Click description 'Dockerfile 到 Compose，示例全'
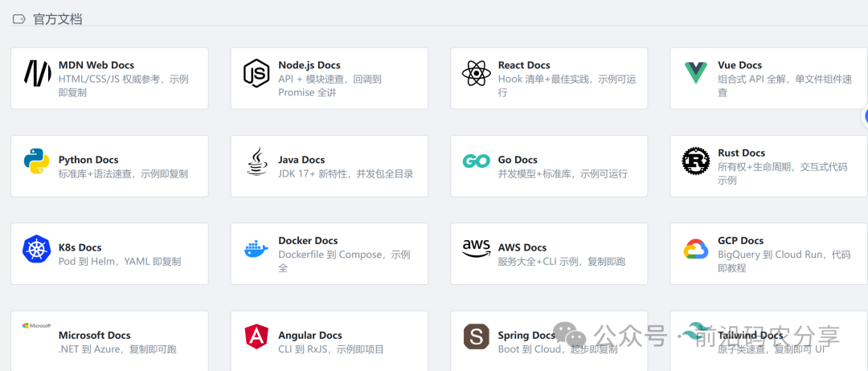This screenshot has height=371, width=868. (x=344, y=262)
